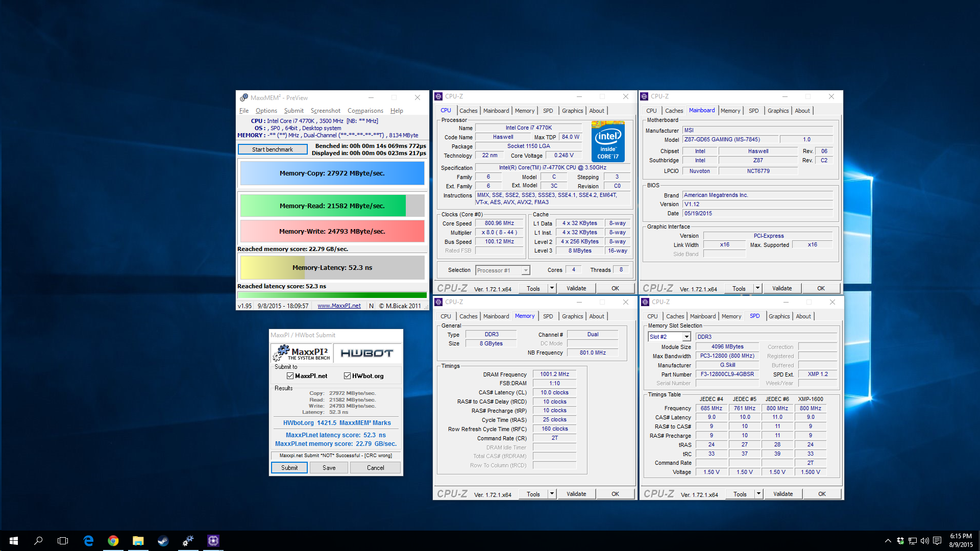Click Submit button in HWbot dialog
Screen dimensions: 980x551
(x=289, y=468)
